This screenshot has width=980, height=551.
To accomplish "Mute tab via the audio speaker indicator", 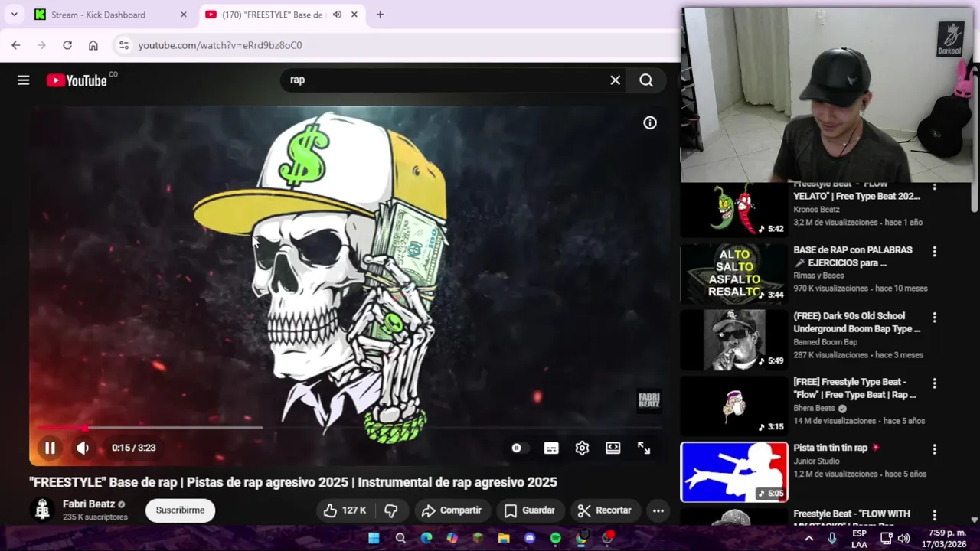I will [x=337, y=15].
